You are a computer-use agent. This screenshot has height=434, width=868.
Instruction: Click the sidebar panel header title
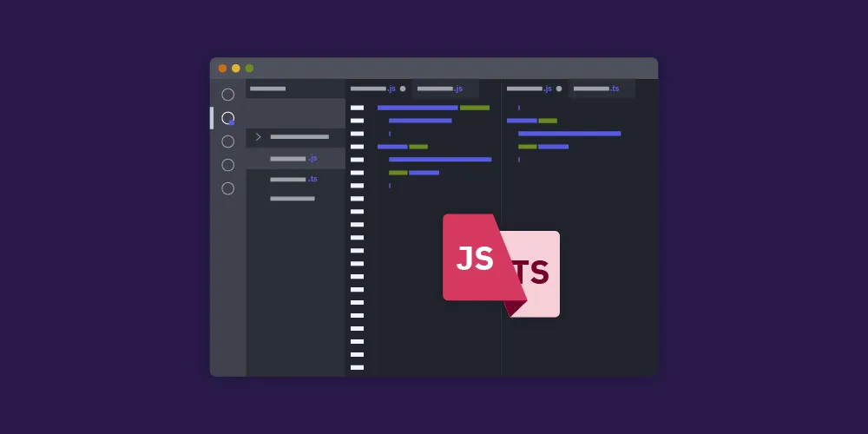267,89
